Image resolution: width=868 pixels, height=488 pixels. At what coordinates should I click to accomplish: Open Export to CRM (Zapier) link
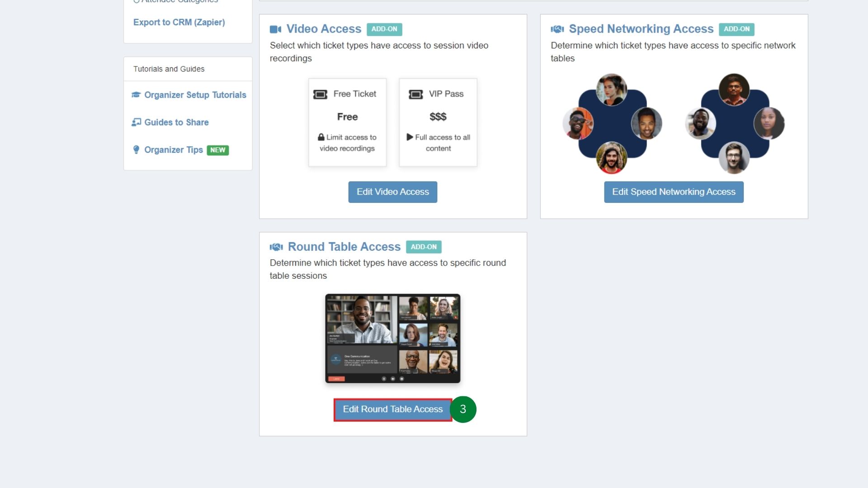point(179,22)
